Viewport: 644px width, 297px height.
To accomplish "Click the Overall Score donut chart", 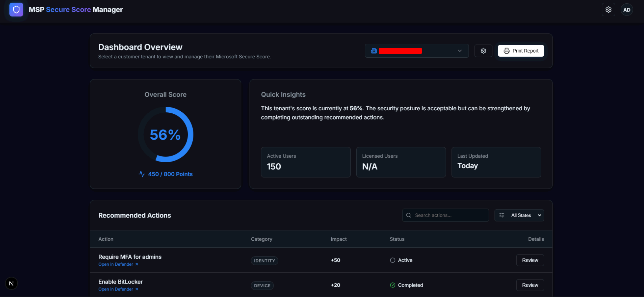I will point(166,134).
